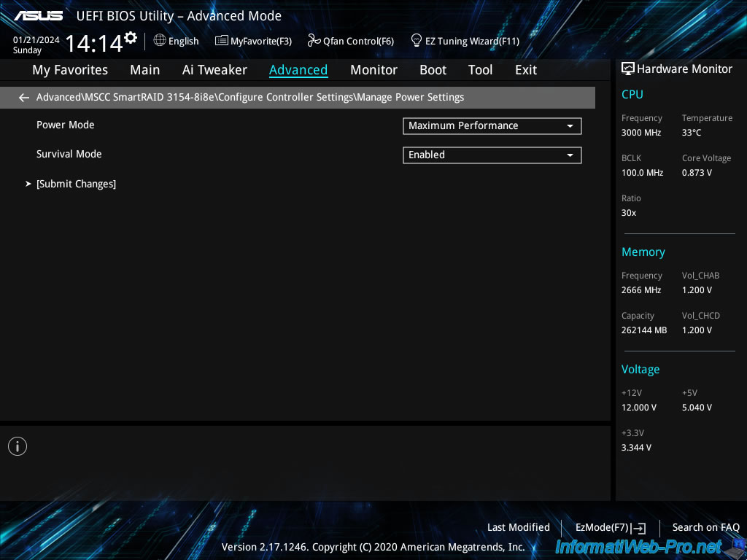747x560 pixels.
Task: Click the info circle icon
Action: pos(18,446)
